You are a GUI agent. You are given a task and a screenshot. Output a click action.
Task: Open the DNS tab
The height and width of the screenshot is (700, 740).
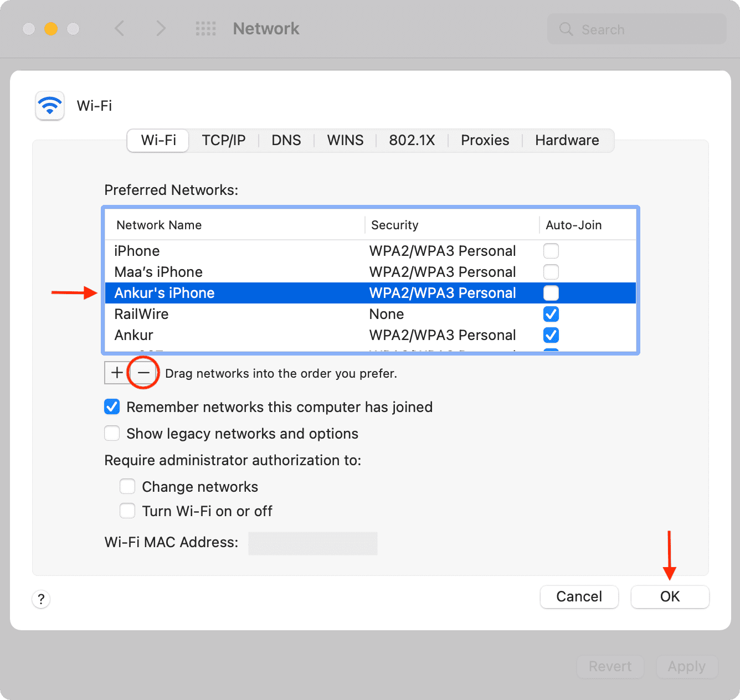(x=286, y=140)
